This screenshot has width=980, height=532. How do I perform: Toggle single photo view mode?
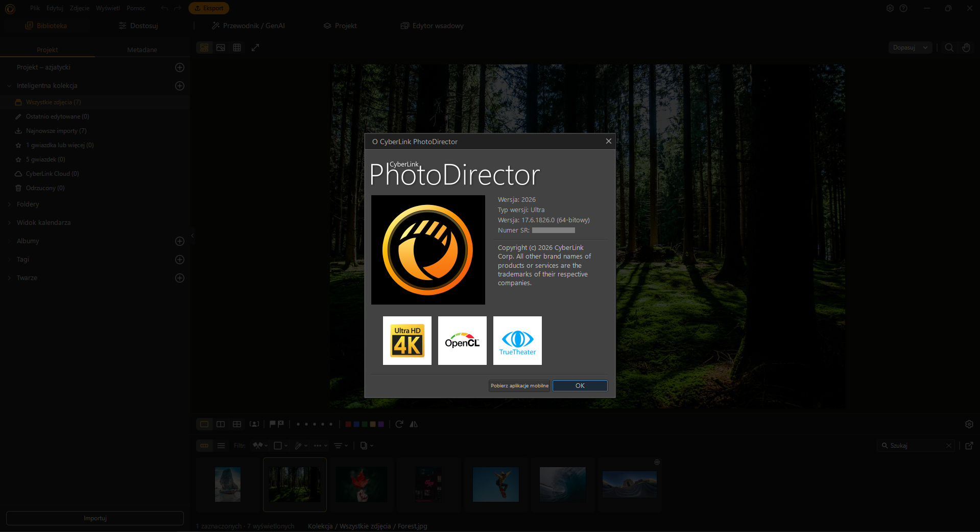[204, 424]
